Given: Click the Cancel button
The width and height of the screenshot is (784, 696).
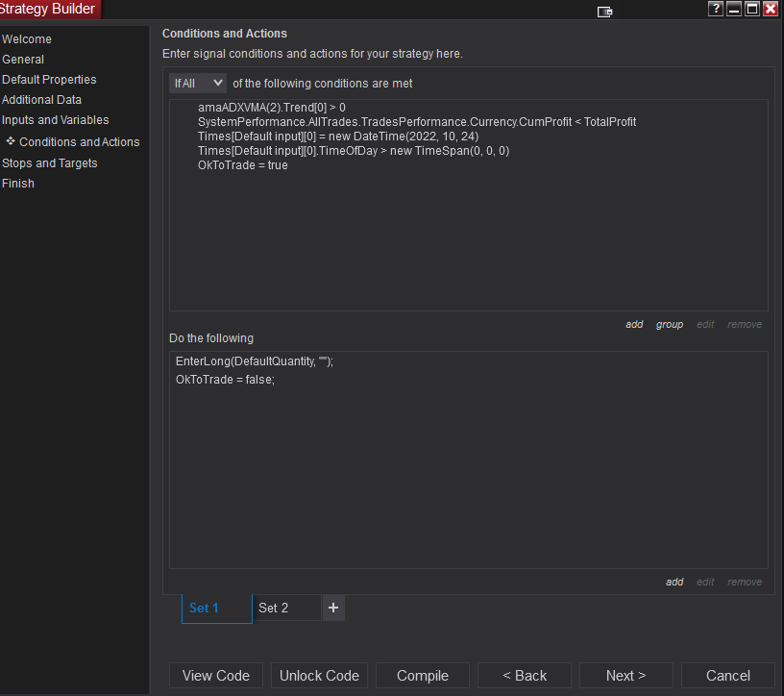Looking at the screenshot, I should (x=728, y=676).
